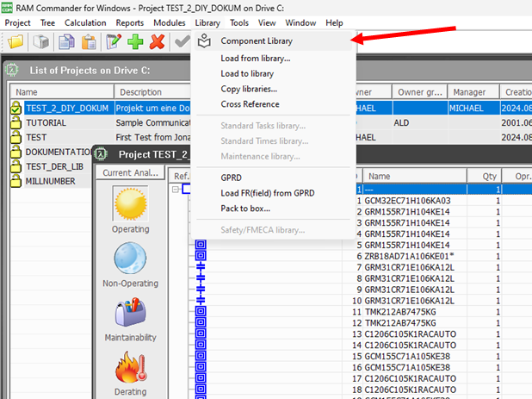This screenshot has height=399, width=532.
Task: Click the edit notepad pencil icon
Action: pos(114,42)
